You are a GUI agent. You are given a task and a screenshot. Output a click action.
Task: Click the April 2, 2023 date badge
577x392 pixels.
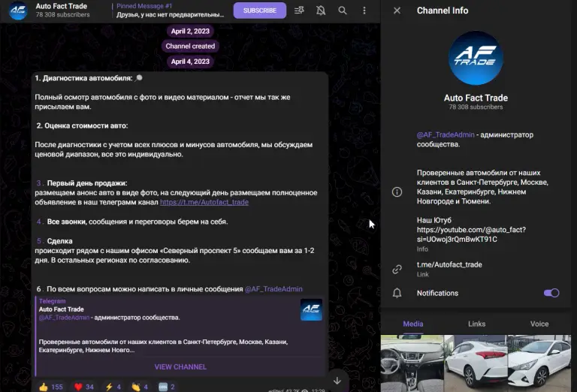point(190,32)
